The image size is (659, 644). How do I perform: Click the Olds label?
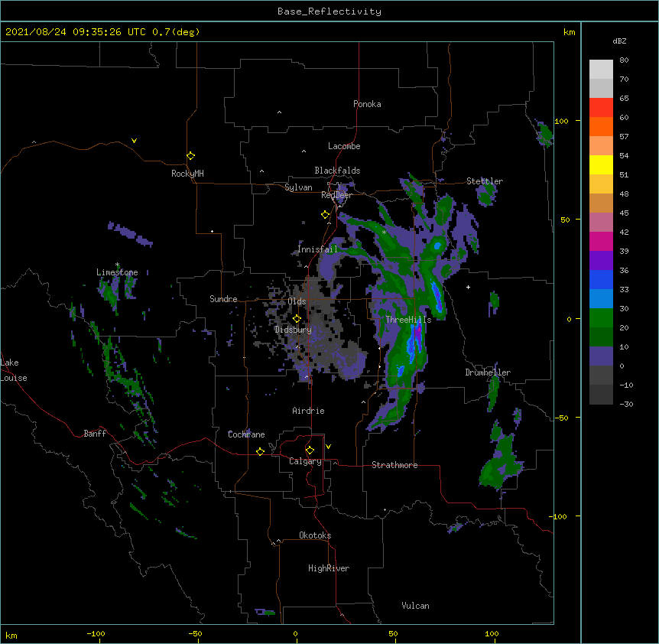pos(297,301)
